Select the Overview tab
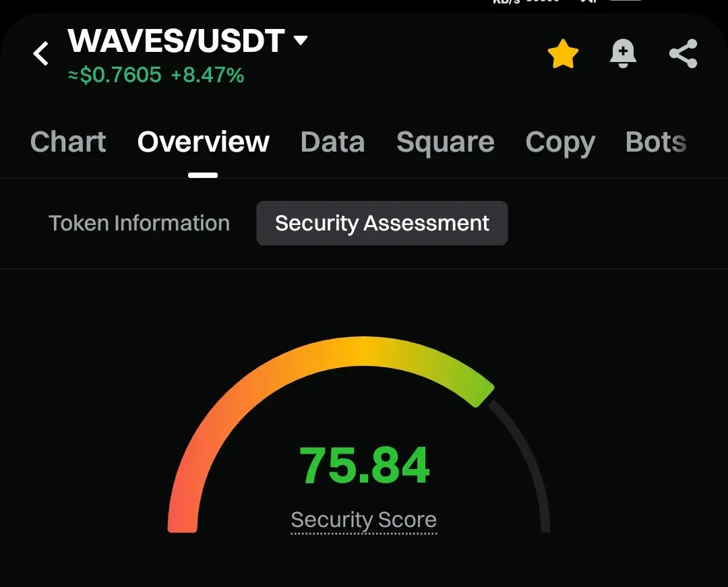 (203, 142)
